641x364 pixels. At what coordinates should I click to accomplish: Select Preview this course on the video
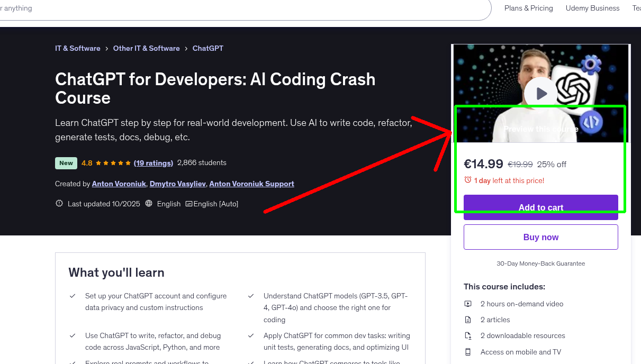pyautogui.click(x=540, y=129)
